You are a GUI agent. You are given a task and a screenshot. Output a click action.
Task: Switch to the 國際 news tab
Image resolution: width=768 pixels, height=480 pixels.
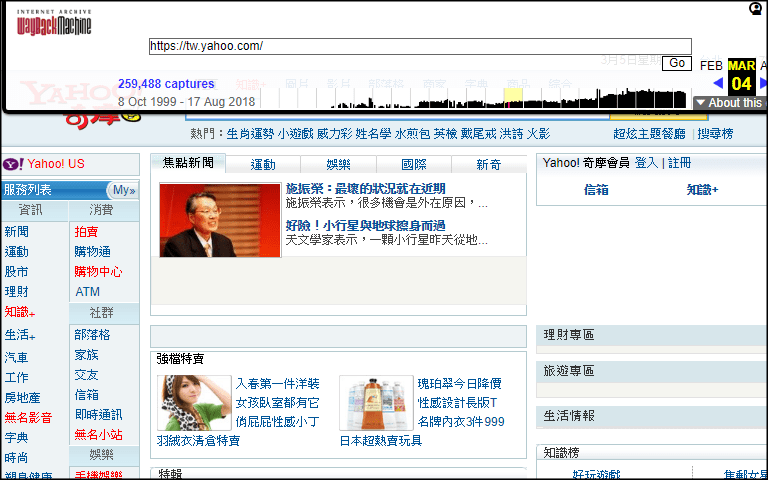(414, 165)
